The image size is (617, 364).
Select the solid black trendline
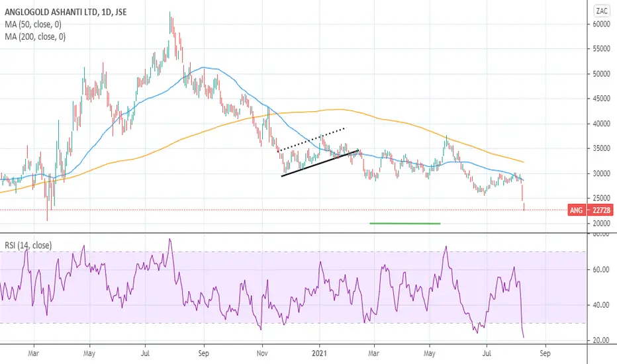pos(320,163)
